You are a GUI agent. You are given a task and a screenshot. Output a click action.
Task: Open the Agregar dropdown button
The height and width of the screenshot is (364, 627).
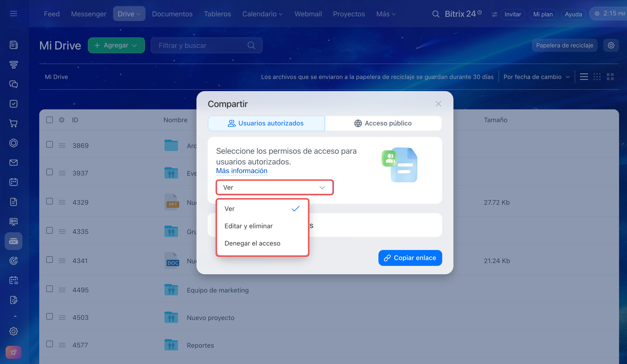pos(116,45)
